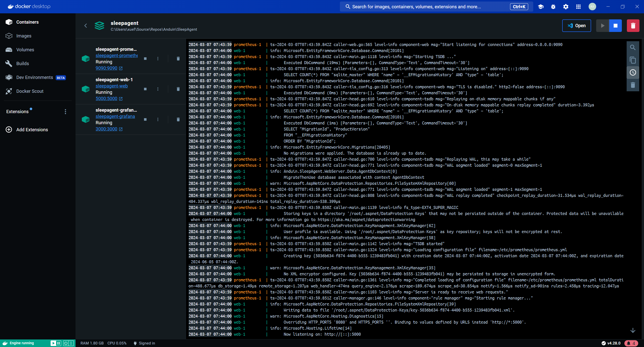Copy logs to clipboard icon
The image size is (644, 347).
[633, 60]
